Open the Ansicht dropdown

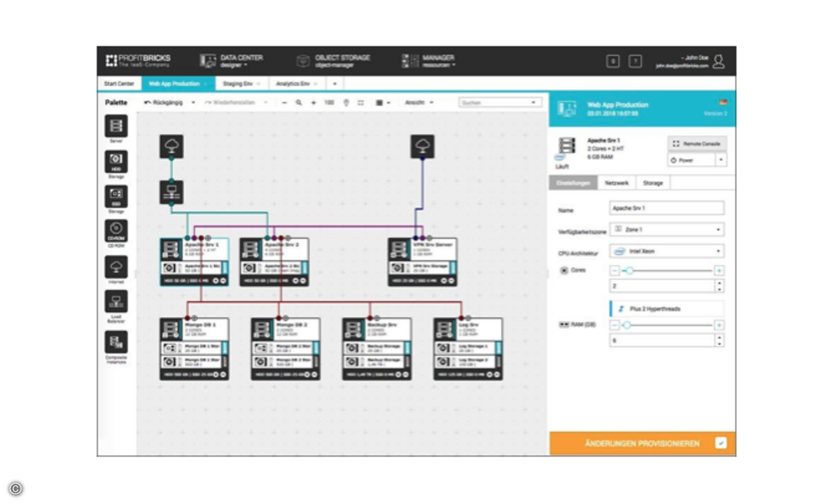[x=419, y=103]
